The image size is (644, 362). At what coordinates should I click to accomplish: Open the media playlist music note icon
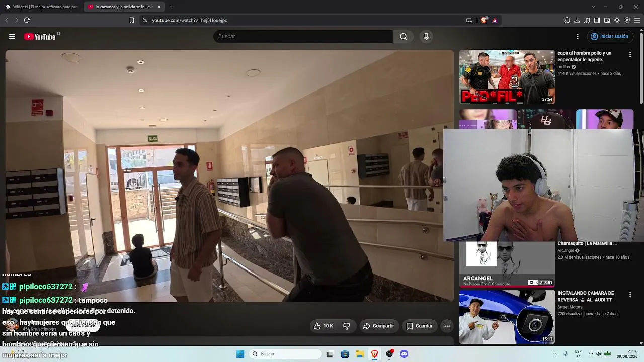click(x=587, y=20)
